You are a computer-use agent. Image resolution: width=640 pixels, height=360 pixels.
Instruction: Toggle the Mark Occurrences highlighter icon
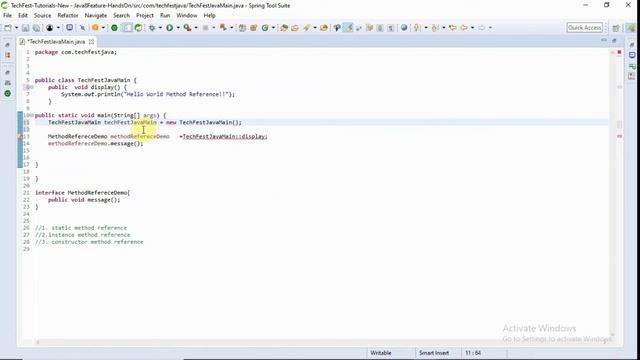click(348, 28)
